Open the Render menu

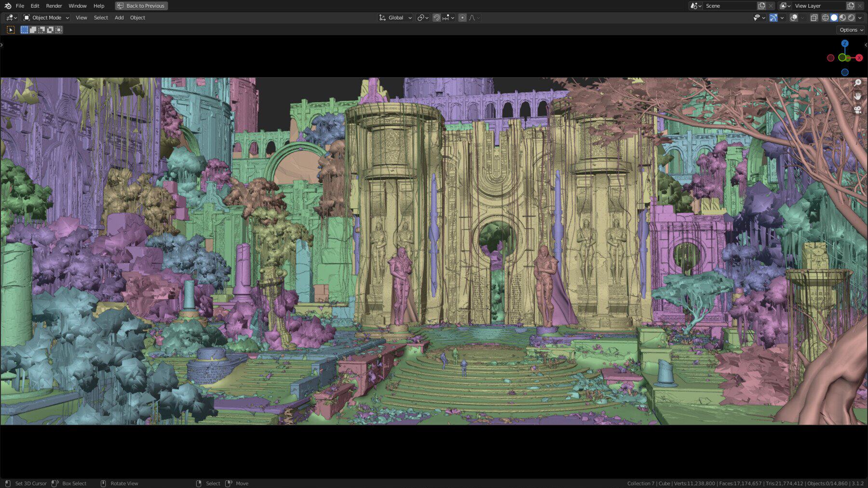[x=54, y=6]
